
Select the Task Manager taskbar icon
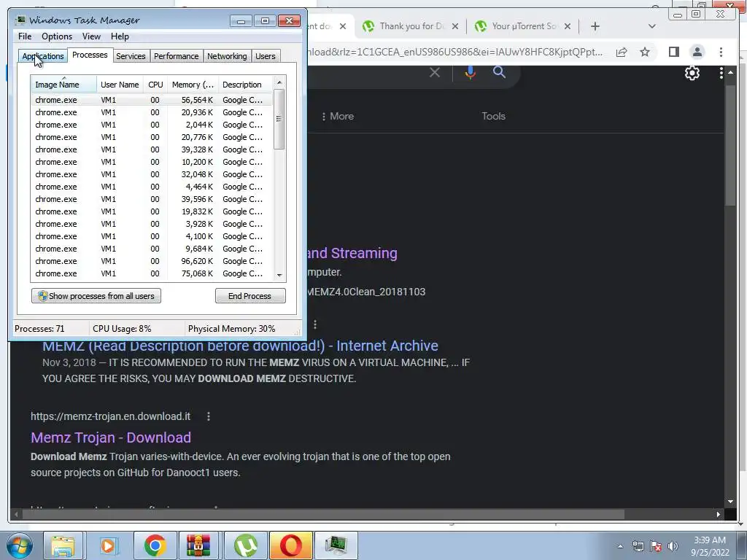coord(336,545)
